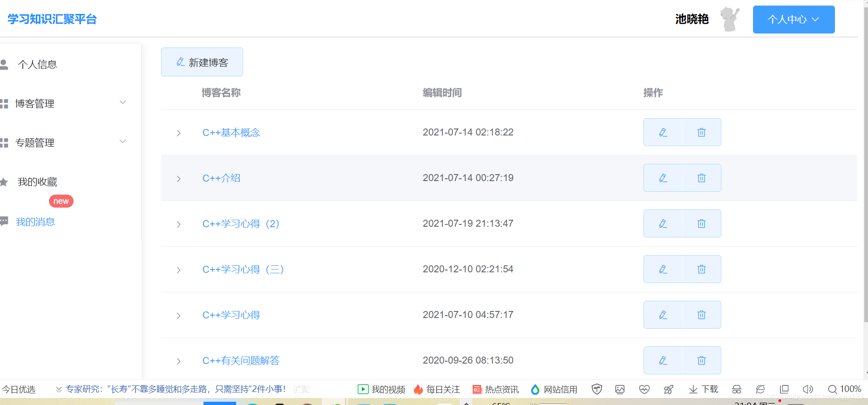
Task: Delete the C++介绍 blog
Action: click(702, 178)
